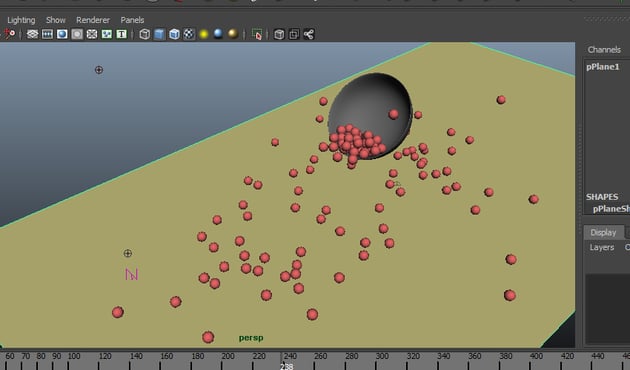Viewport: 630px width, 370px height.
Task: Jump to frame 100 on time slider
Action: pos(74,356)
